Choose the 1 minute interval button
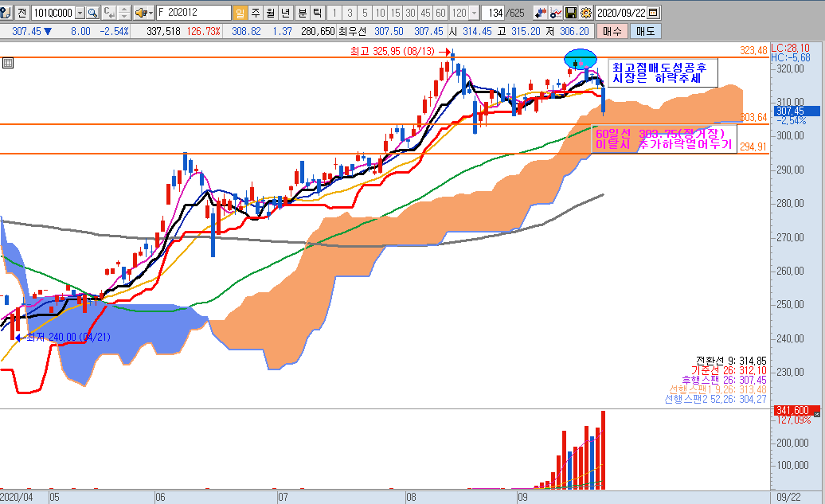 (334, 13)
